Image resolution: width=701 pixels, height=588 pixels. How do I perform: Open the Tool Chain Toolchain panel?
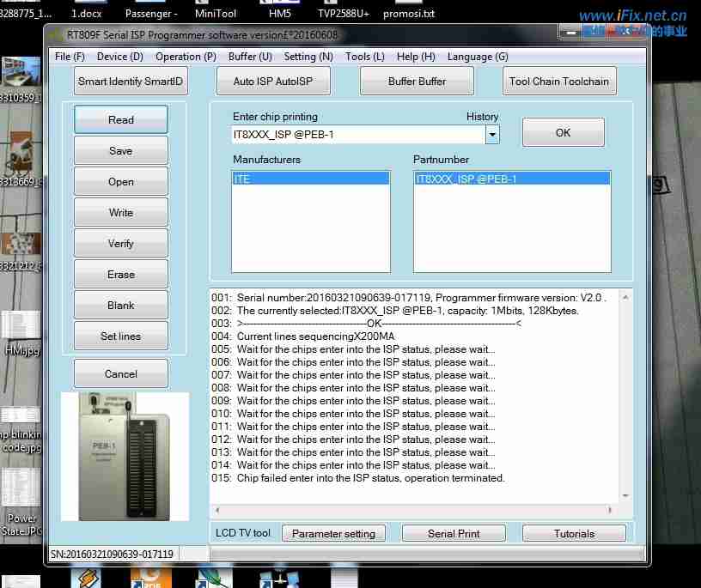click(559, 81)
